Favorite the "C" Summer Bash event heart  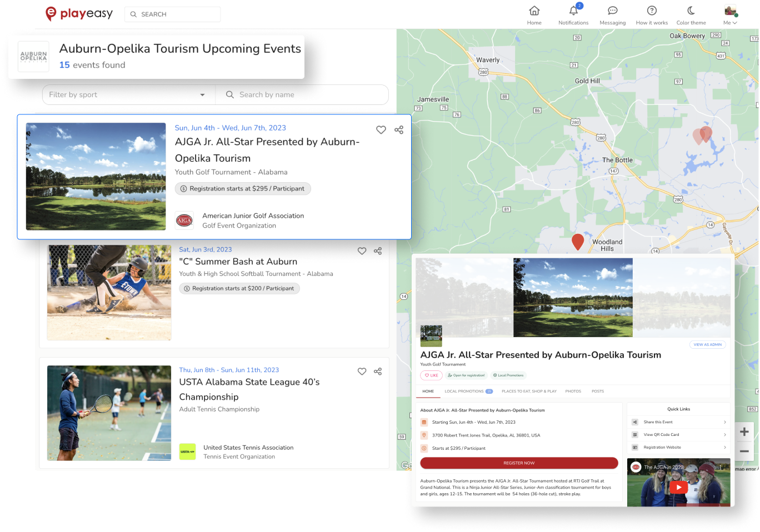click(x=362, y=251)
